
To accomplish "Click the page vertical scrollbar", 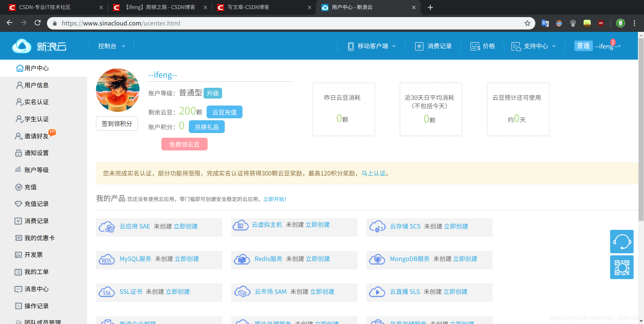I will coord(641,130).
